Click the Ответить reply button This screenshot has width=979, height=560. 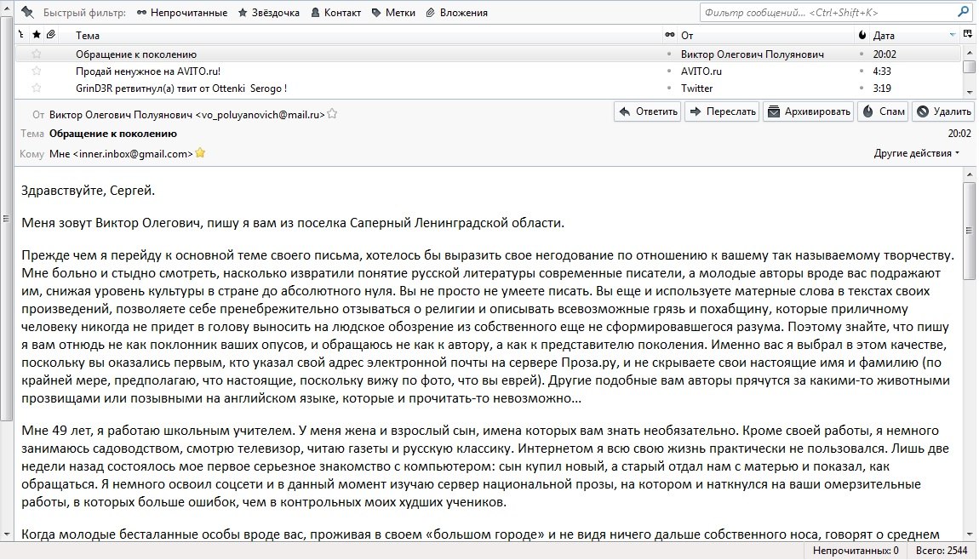(x=648, y=111)
